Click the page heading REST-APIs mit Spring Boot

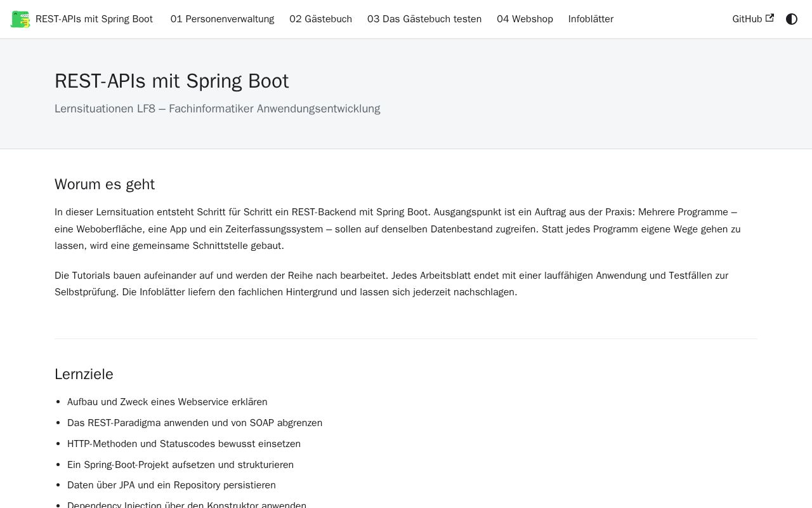(172, 81)
